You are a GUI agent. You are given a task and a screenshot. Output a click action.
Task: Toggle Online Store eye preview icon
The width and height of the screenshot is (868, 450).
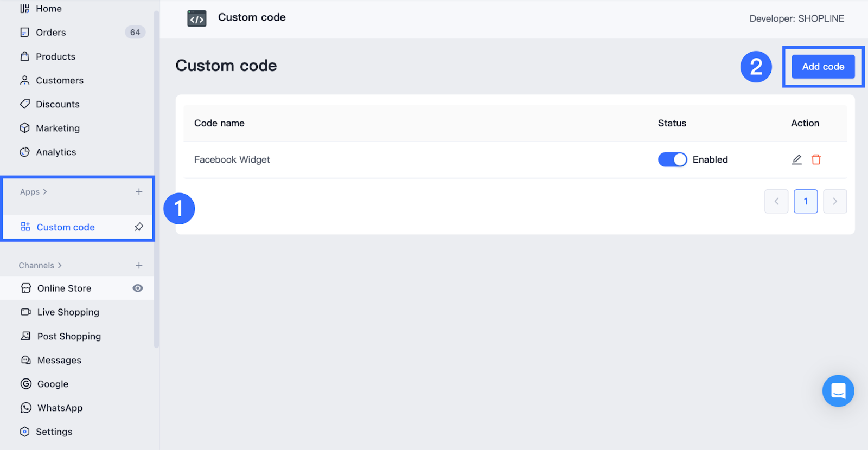(x=138, y=288)
